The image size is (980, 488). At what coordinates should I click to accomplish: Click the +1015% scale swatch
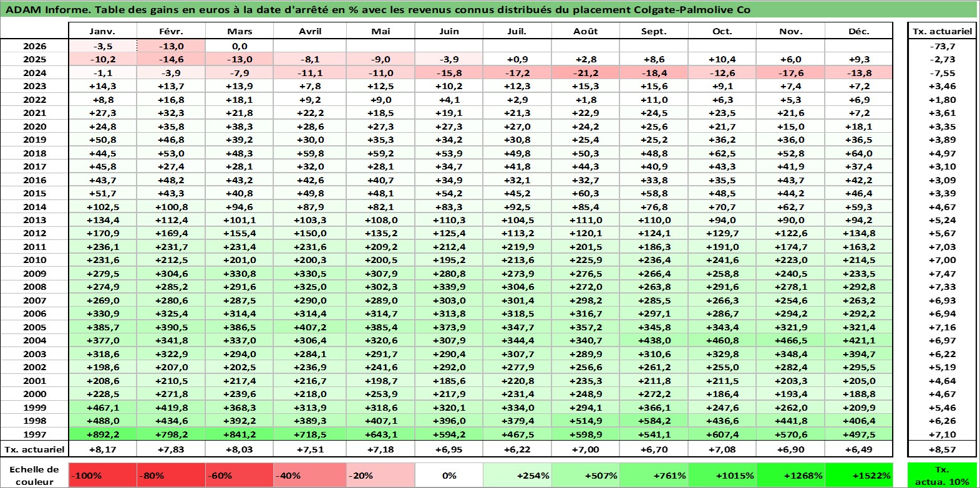coord(722,476)
